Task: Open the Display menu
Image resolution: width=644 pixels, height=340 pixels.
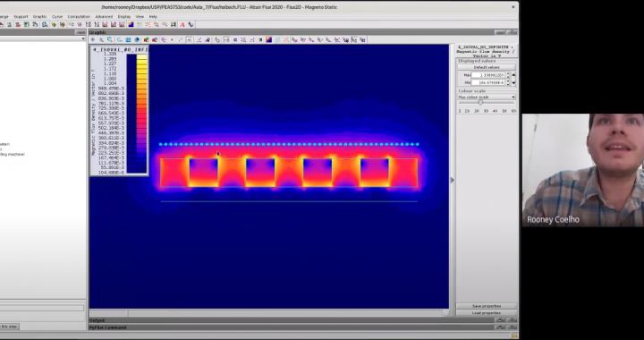Action: point(124,16)
